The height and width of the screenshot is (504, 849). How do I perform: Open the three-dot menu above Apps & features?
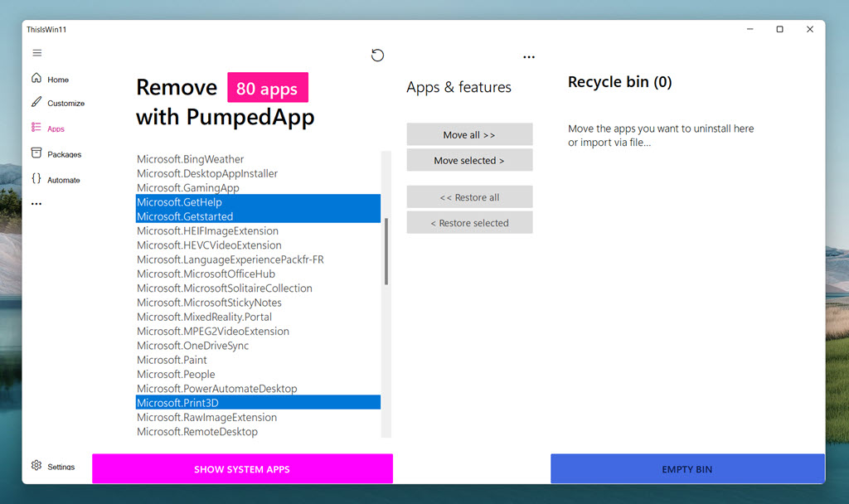pyautogui.click(x=529, y=57)
